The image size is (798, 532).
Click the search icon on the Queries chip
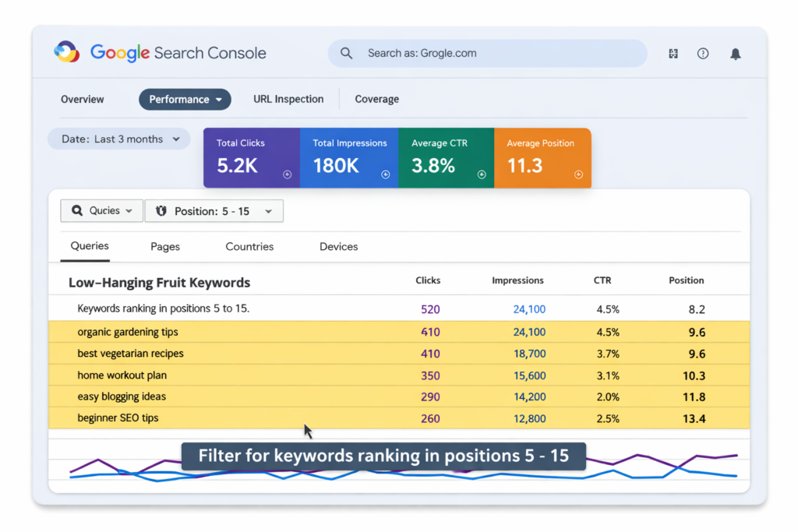coord(77,210)
